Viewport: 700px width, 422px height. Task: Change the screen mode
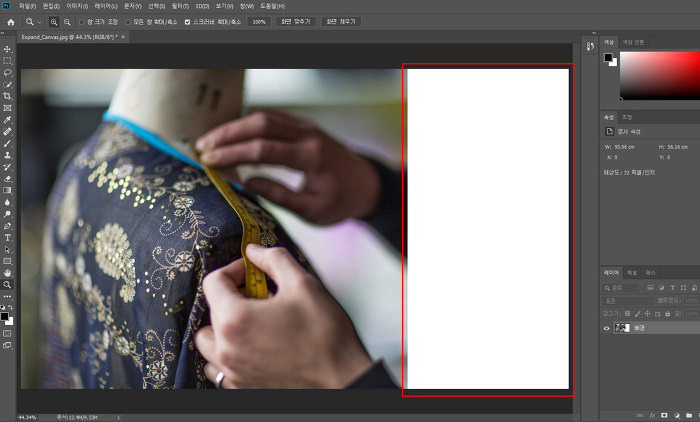(7, 345)
